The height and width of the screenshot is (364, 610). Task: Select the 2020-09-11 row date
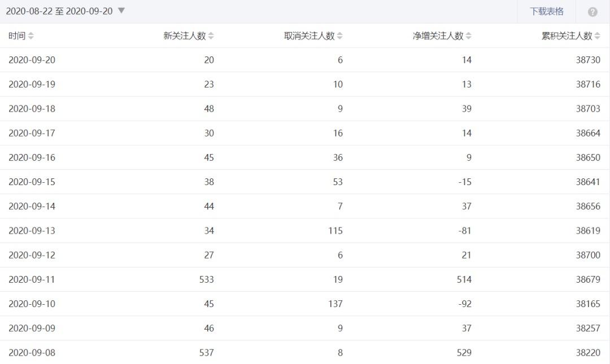tap(32, 279)
